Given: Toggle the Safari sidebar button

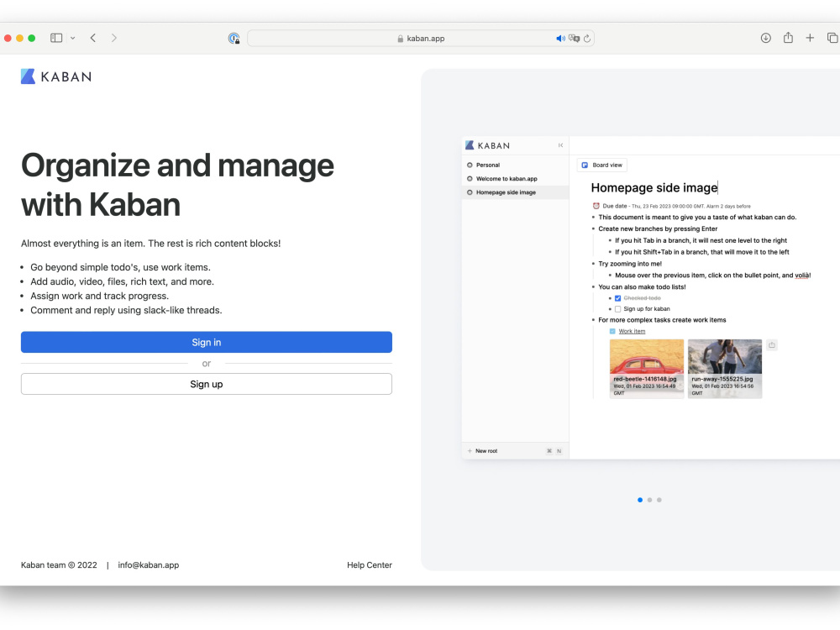Looking at the screenshot, I should [x=56, y=38].
